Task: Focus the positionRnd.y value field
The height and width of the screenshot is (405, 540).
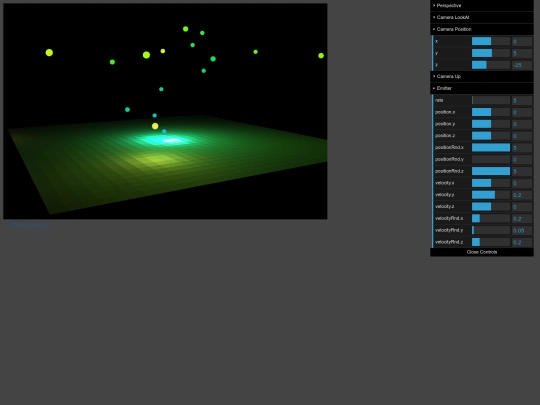Action: pos(522,159)
